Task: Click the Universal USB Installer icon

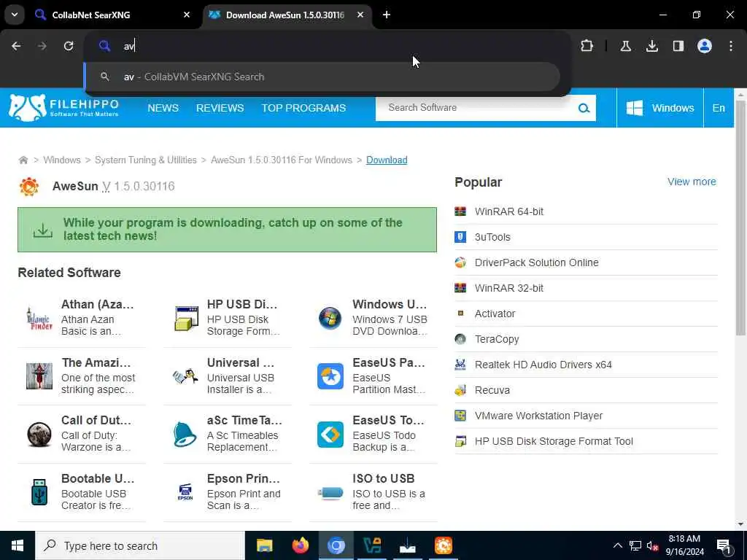Action: click(185, 376)
